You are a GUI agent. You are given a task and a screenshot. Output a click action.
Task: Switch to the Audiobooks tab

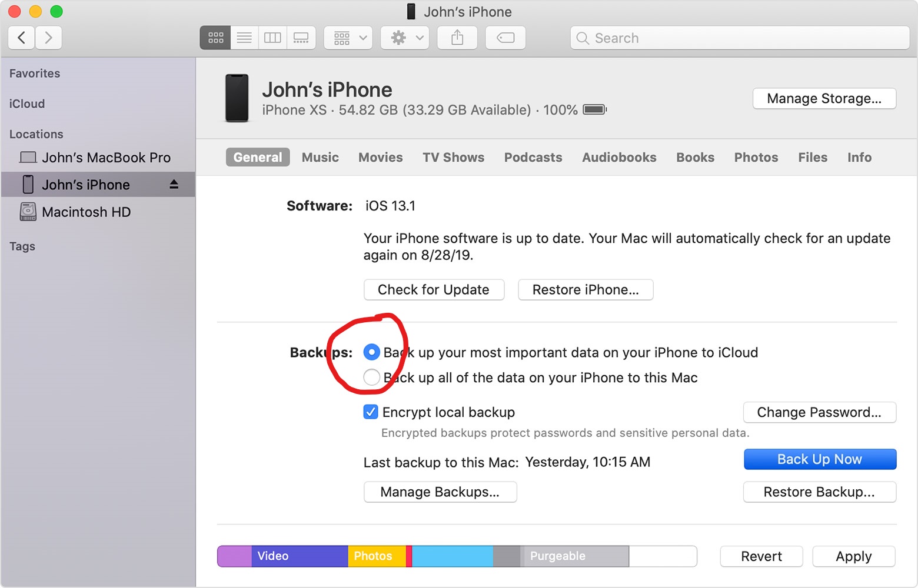pyautogui.click(x=619, y=157)
